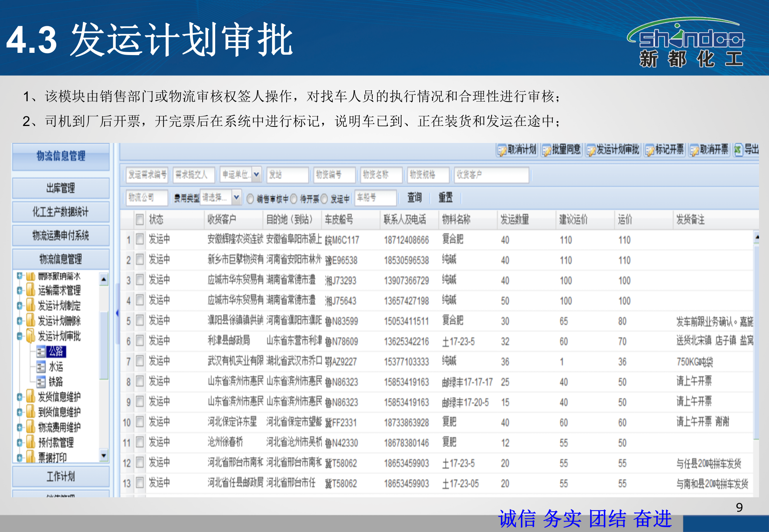This screenshot has height=532, width=769.
Task: Click the 导出 export icon
Action: pyautogui.click(x=747, y=150)
